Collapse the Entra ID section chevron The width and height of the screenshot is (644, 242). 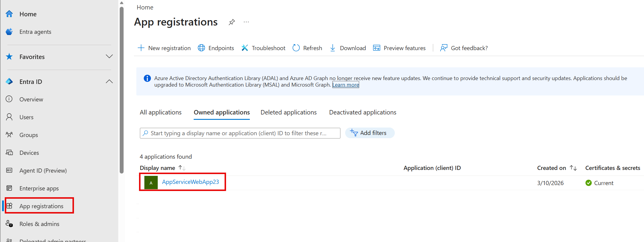tap(109, 81)
